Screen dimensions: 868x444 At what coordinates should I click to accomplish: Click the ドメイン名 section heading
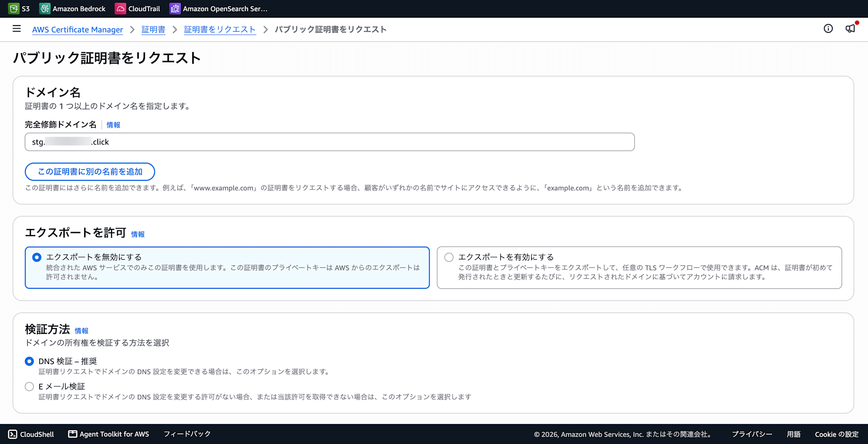click(x=53, y=92)
